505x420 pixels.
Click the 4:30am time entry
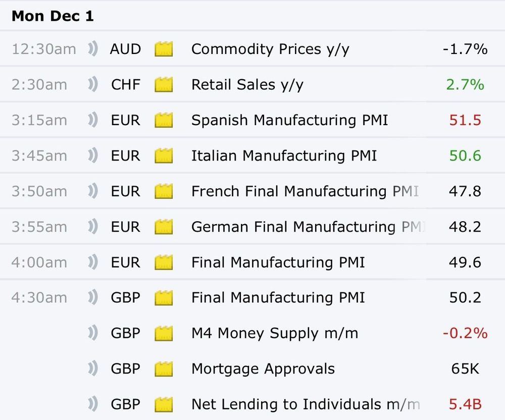pyautogui.click(x=39, y=298)
